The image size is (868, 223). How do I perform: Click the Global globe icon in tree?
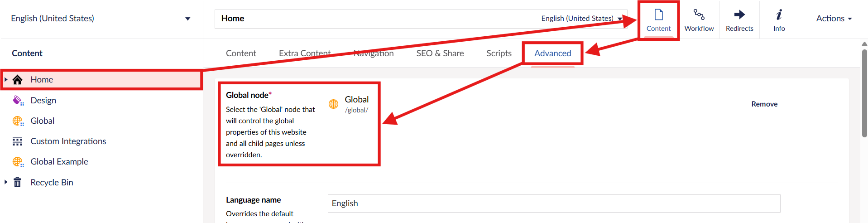(18, 121)
